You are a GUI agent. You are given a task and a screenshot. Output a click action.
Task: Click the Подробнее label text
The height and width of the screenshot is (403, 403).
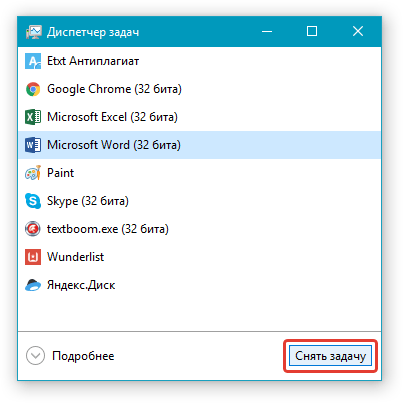[x=83, y=356]
